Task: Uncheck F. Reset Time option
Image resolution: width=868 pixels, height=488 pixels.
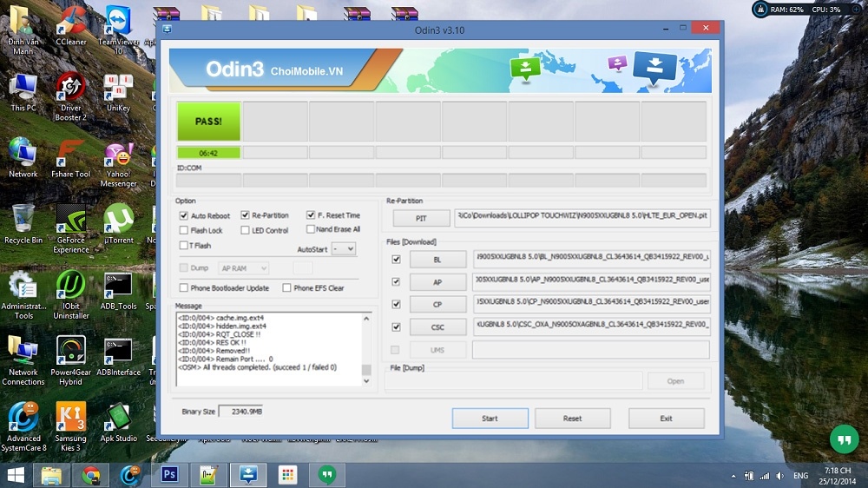Action: pos(311,215)
